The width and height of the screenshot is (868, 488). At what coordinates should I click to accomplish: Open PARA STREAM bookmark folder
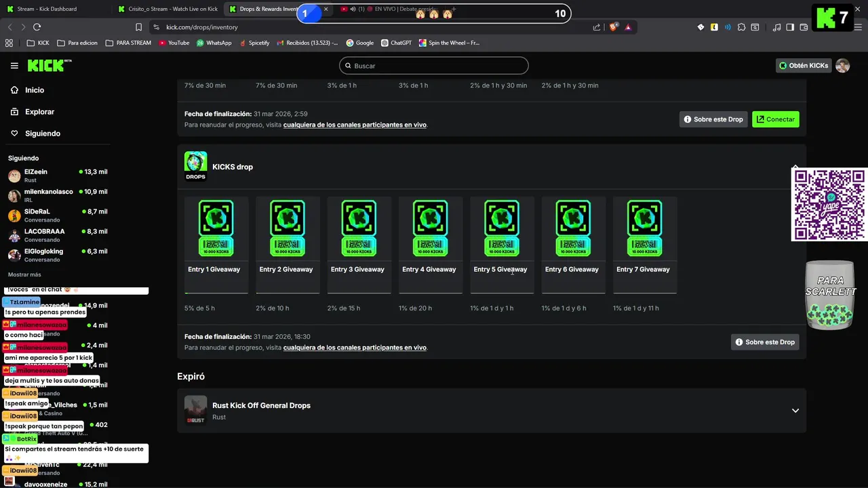click(129, 43)
